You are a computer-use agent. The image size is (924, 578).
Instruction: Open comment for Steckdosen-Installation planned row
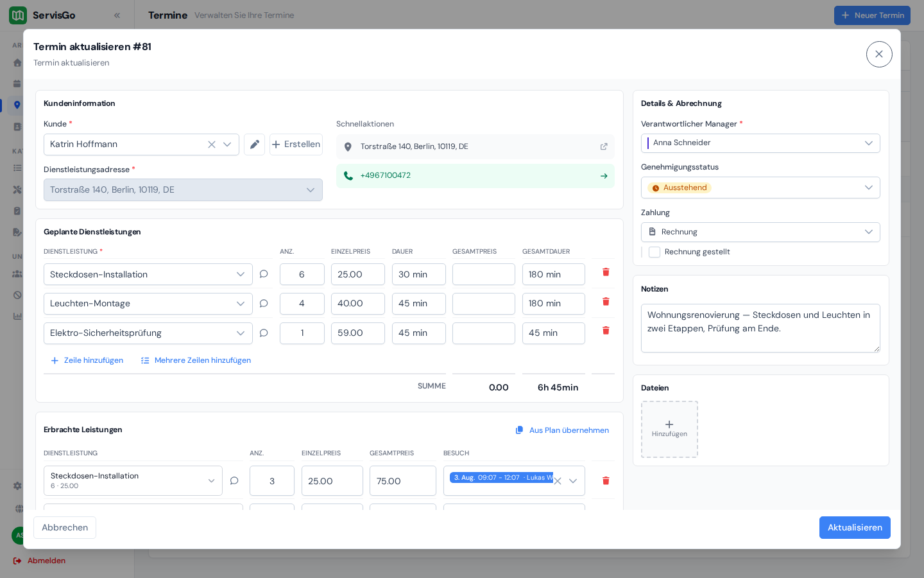click(x=264, y=274)
